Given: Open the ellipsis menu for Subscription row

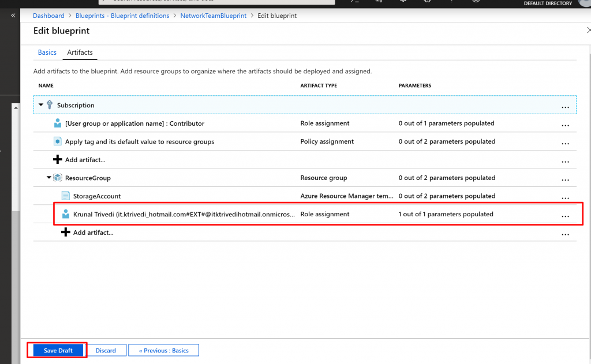Looking at the screenshot, I should click(x=565, y=107).
